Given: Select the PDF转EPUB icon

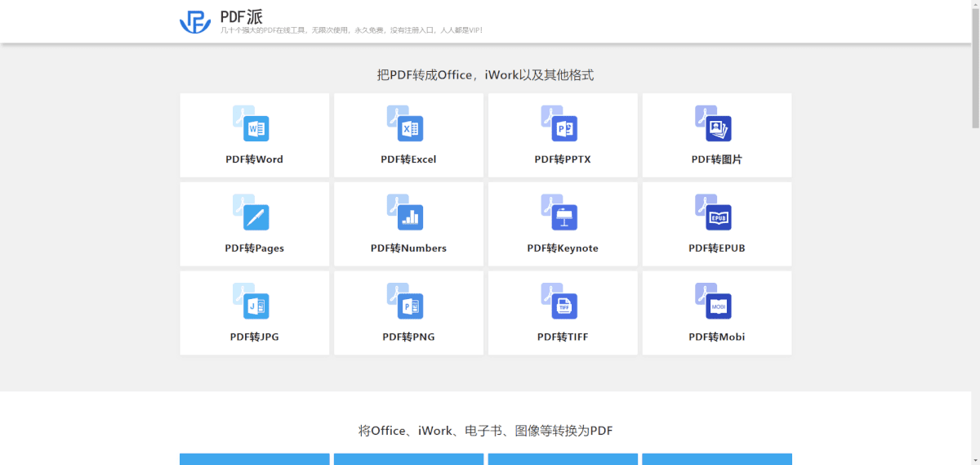Looking at the screenshot, I should [715, 213].
